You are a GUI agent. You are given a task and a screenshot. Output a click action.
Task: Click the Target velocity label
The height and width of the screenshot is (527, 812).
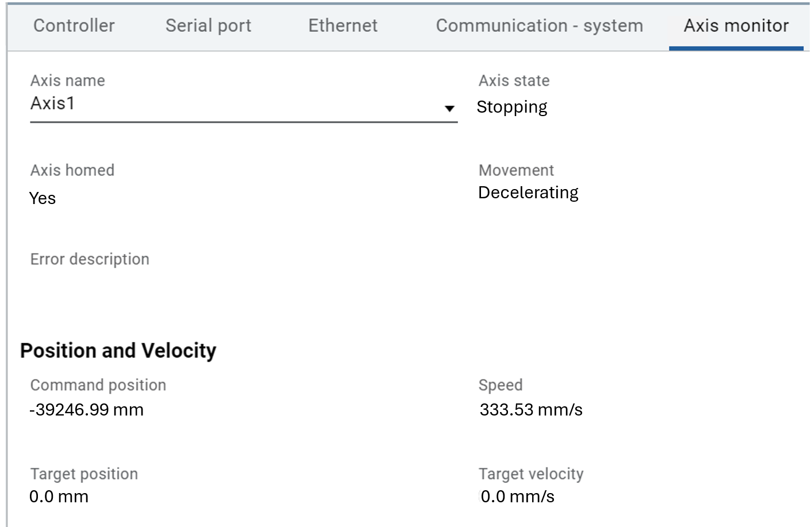tap(531, 474)
